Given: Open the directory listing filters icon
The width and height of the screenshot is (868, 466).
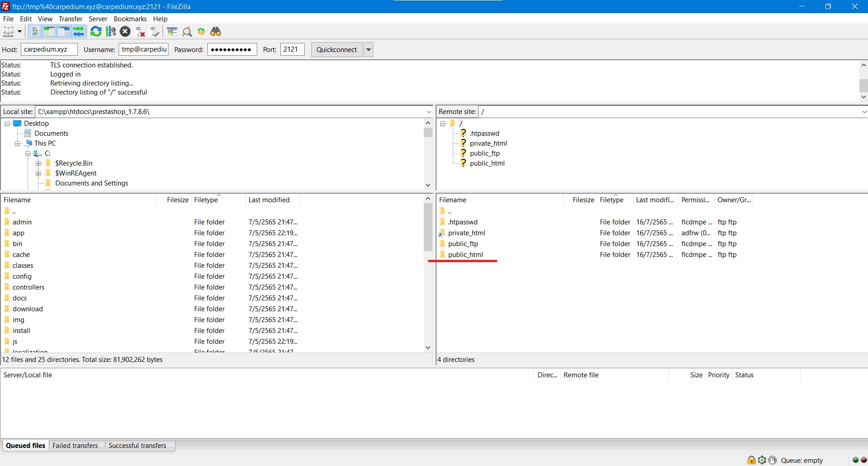Looking at the screenshot, I should pos(172,32).
